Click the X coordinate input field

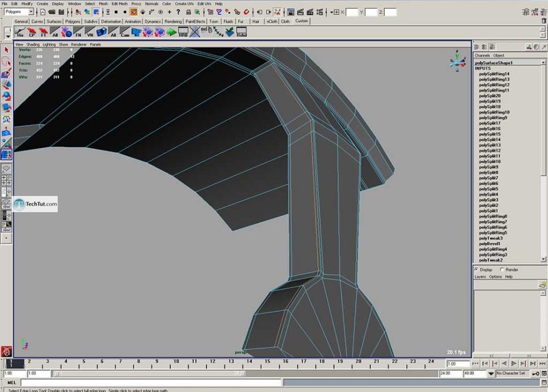click(x=352, y=12)
